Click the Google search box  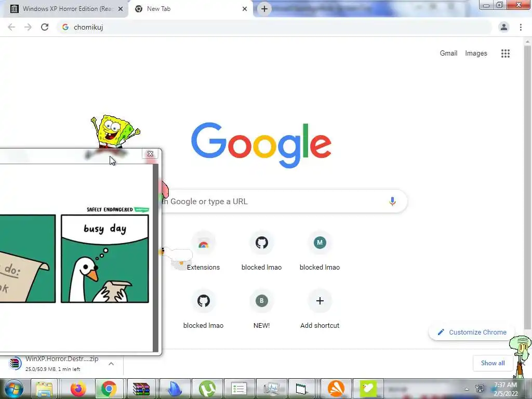click(x=284, y=202)
